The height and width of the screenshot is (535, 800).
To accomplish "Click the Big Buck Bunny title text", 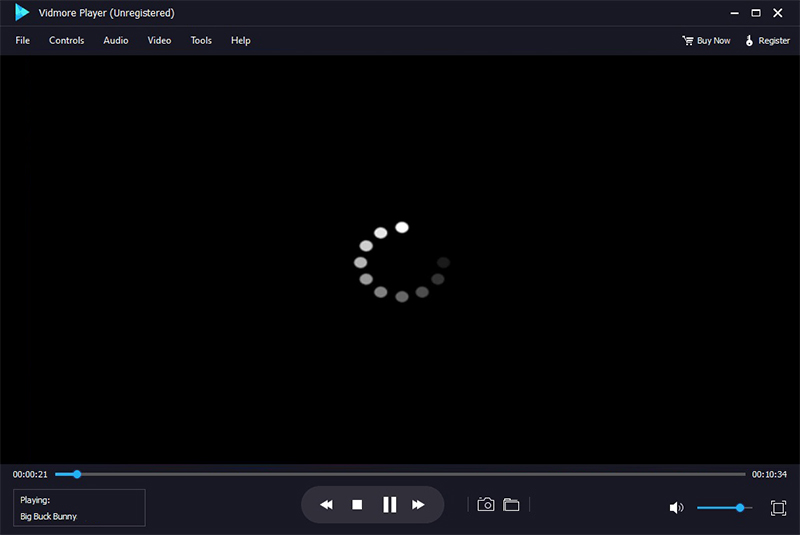I will [x=48, y=517].
